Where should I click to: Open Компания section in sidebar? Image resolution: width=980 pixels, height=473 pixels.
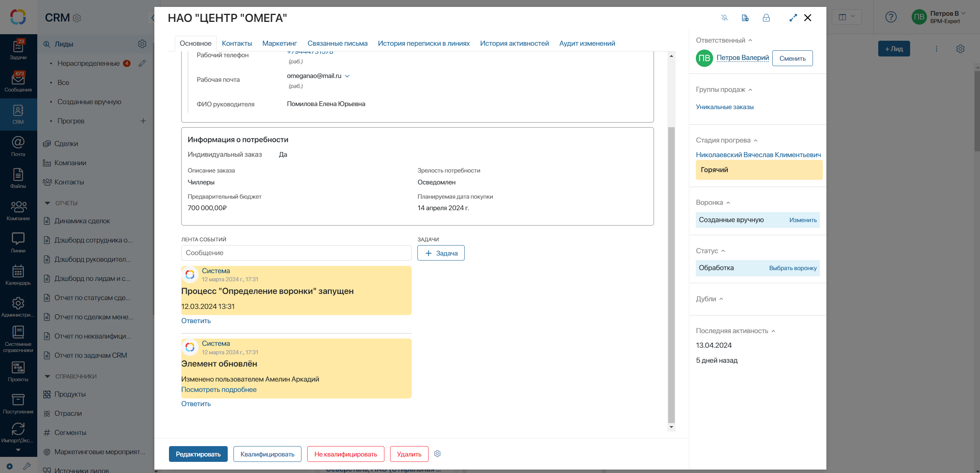point(18,211)
